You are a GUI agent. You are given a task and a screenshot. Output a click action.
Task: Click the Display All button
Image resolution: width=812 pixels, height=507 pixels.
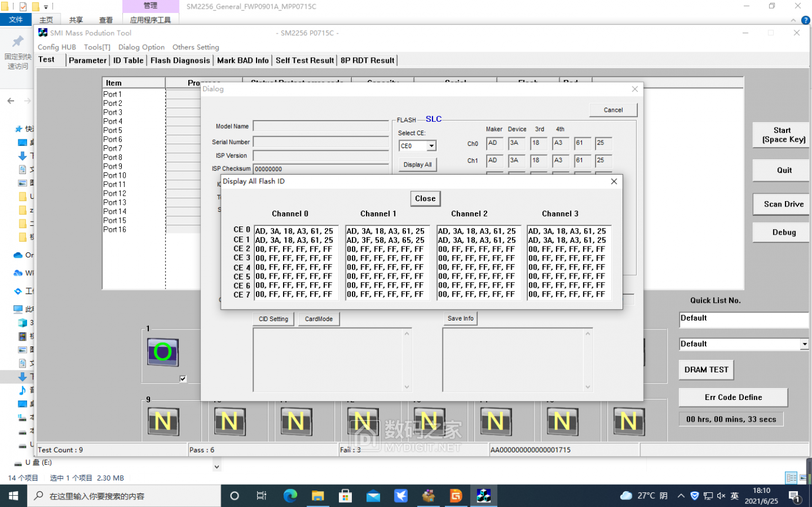(x=417, y=165)
